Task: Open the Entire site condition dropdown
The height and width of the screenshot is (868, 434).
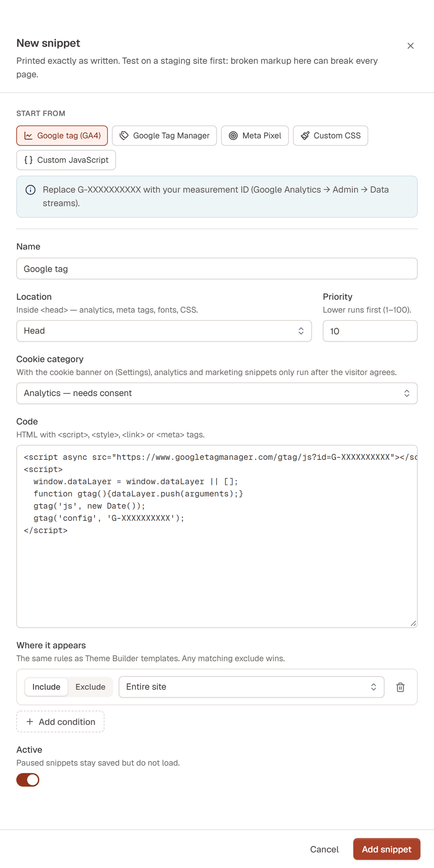Action: coord(252,687)
